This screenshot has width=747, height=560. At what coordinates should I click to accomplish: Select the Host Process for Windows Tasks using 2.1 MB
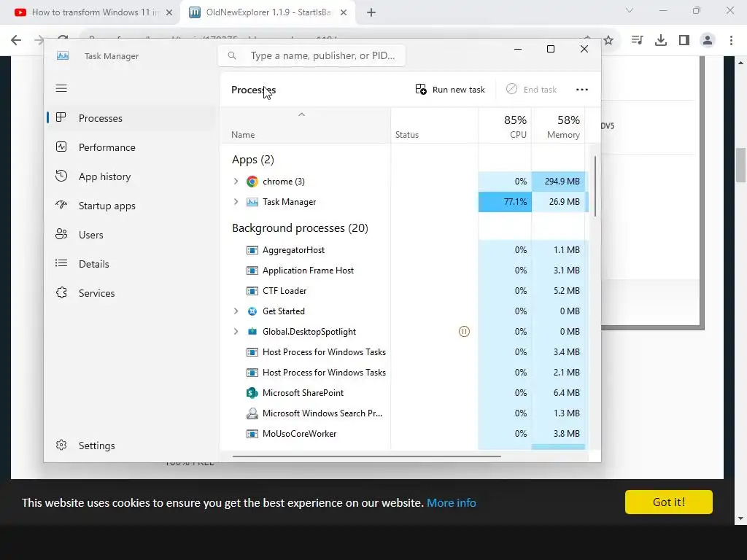(x=404, y=373)
